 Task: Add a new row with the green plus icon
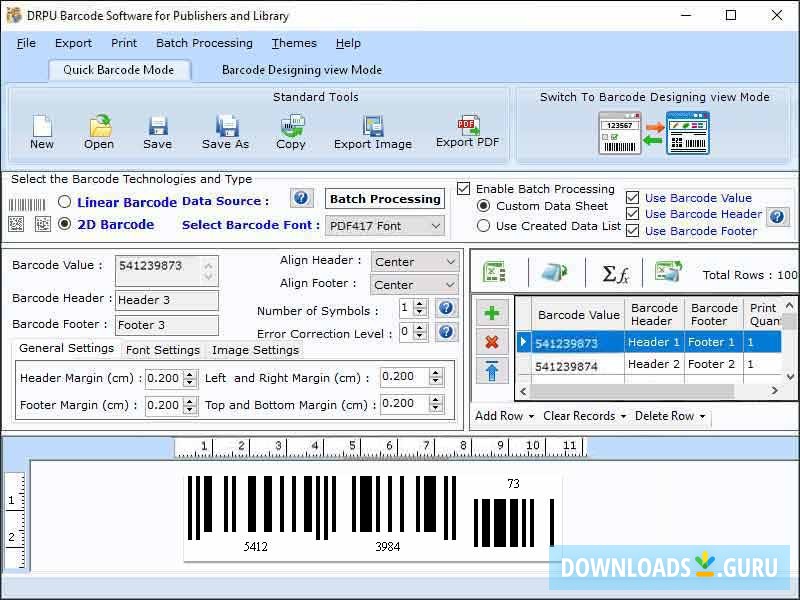[x=491, y=312]
